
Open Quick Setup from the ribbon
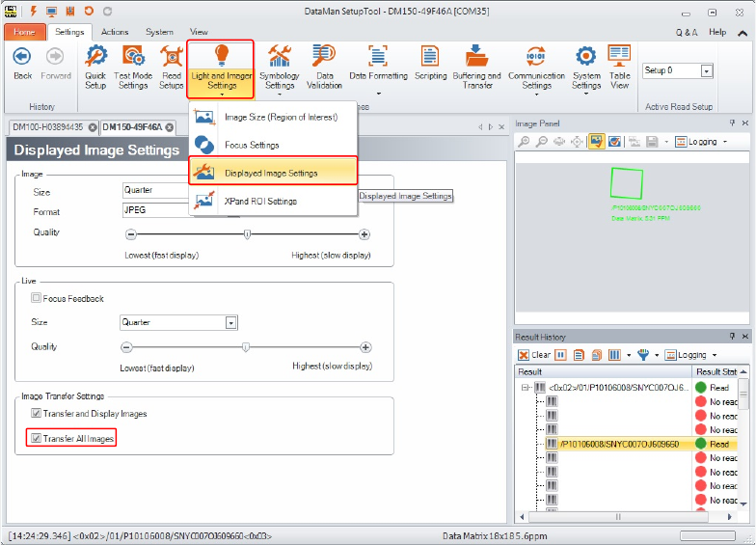click(x=95, y=68)
